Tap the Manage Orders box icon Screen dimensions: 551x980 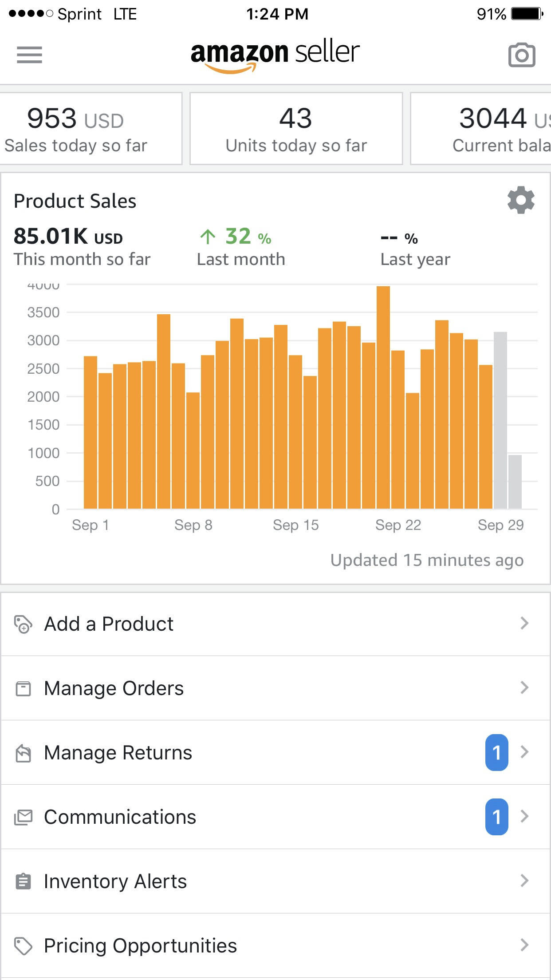(x=23, y=688)
